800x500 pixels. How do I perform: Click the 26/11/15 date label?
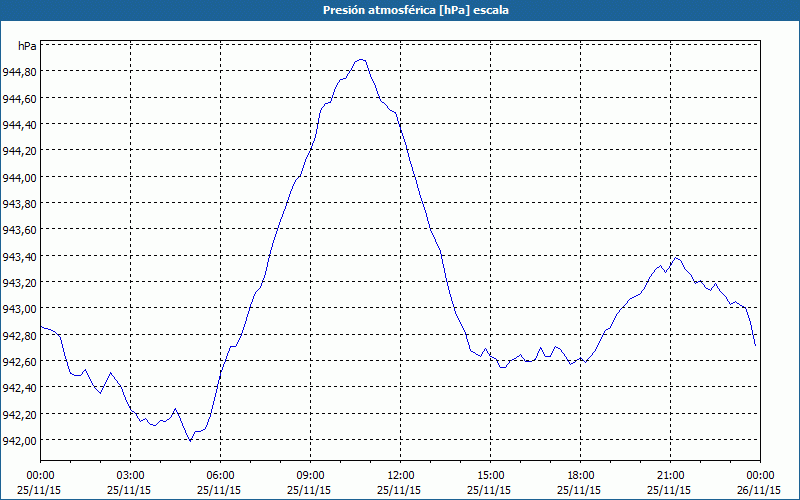759,490
